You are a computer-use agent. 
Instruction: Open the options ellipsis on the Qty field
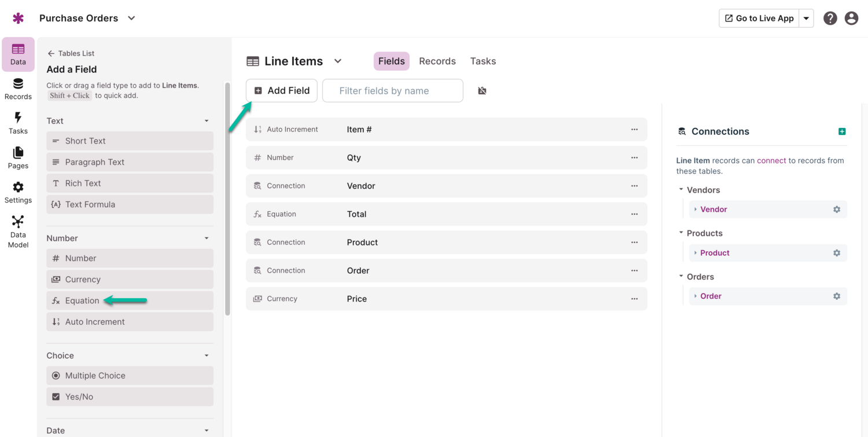634,157
